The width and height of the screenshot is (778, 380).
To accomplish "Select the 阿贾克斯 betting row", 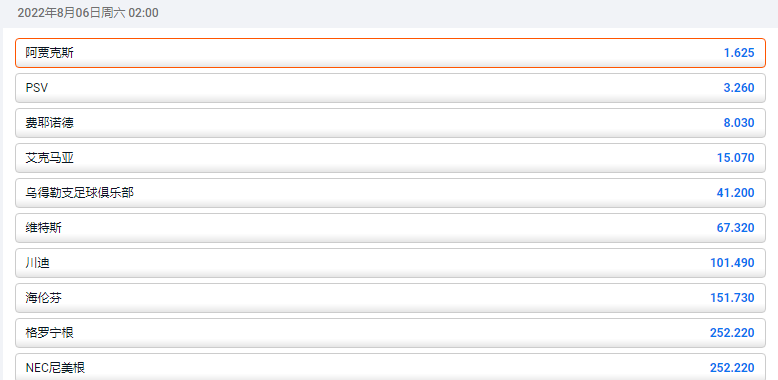I will click(390, 53).
